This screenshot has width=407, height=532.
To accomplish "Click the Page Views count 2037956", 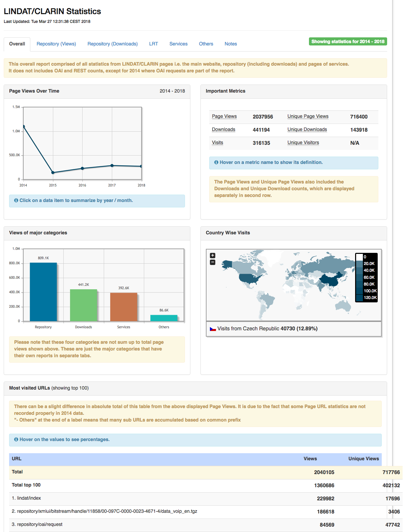I will click(263, 117).
